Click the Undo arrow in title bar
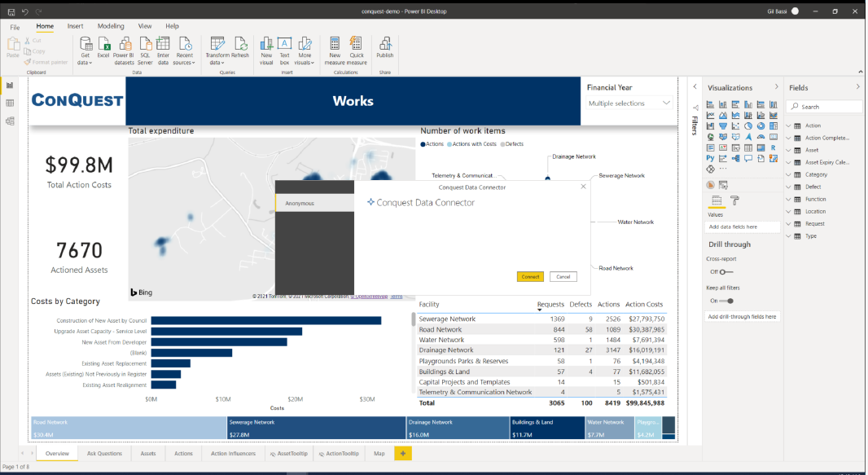 click(x=25, y=11)
